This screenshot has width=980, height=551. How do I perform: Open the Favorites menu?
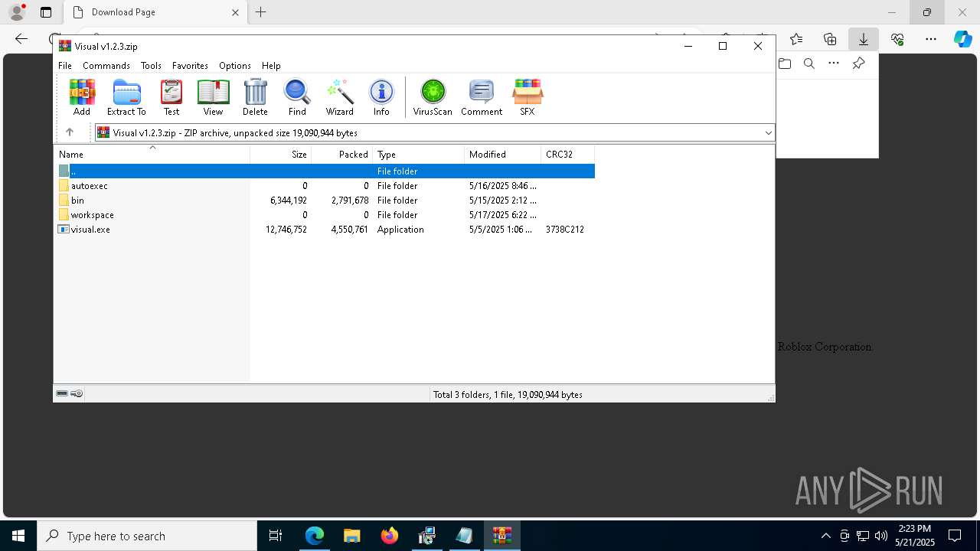point(190,66)
